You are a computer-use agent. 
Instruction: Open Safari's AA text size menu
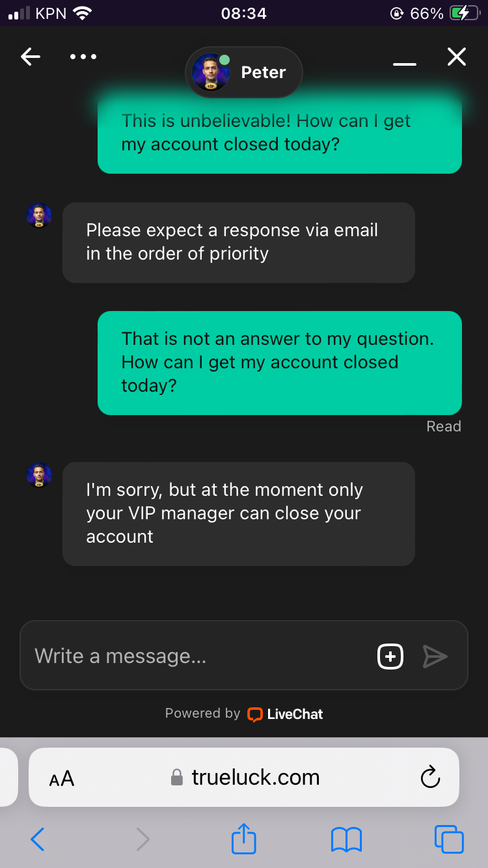(x=62, y=778)
